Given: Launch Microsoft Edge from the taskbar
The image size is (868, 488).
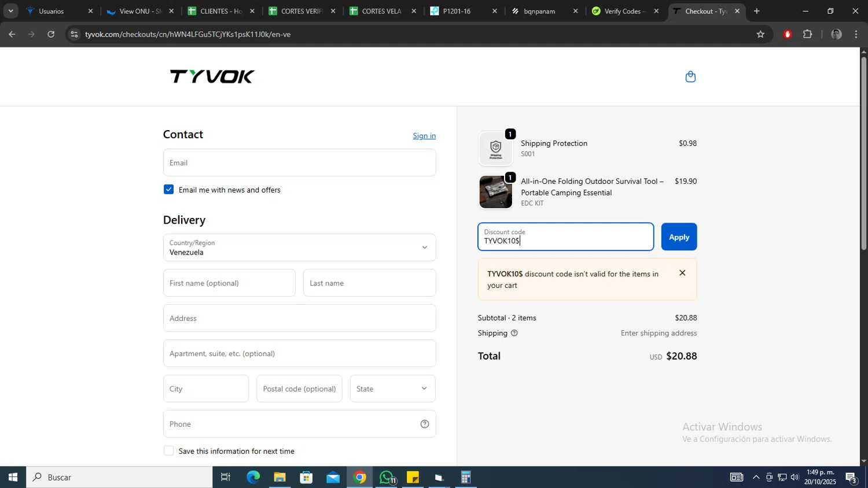Looking at the screenshot, I should (253, 477).
